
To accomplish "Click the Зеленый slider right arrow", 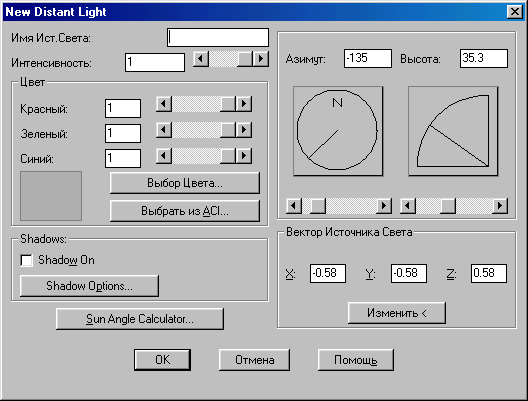I will [x=244, y=130].
